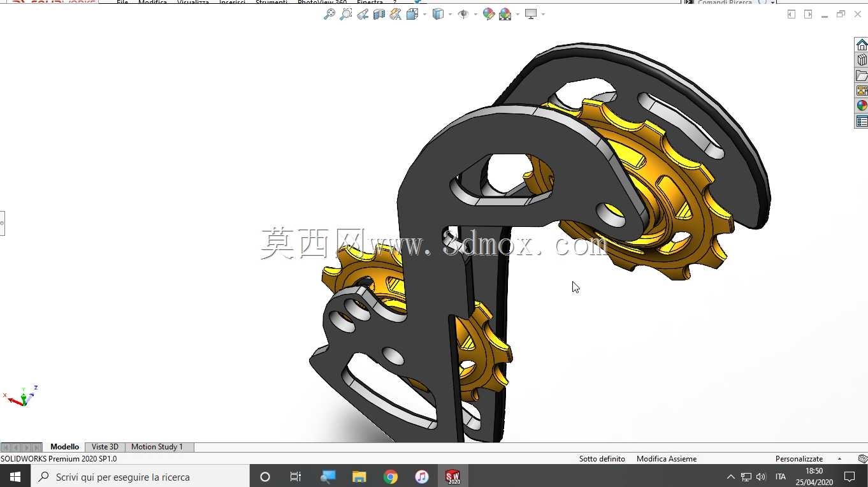Open the View Palette task pane tab
This screenshot has width=868, height=487.
(x=862, y=91)
